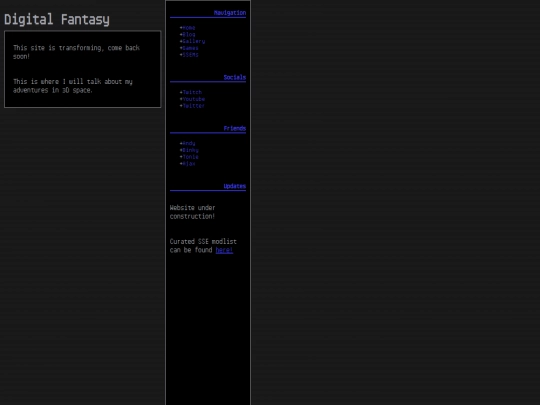Follow the 'here!' modlist link
This screenshot has width=540, height=405.
[x=224, y=250]
